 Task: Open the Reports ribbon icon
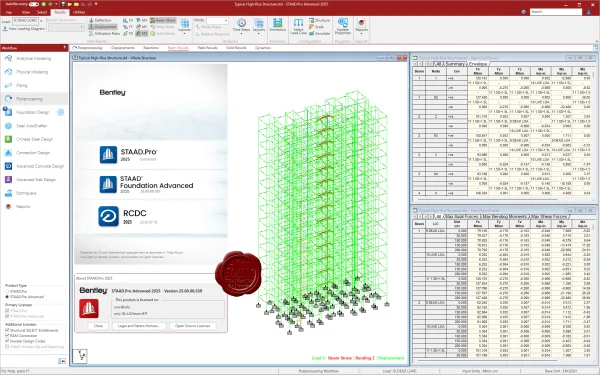pos(361,25)
